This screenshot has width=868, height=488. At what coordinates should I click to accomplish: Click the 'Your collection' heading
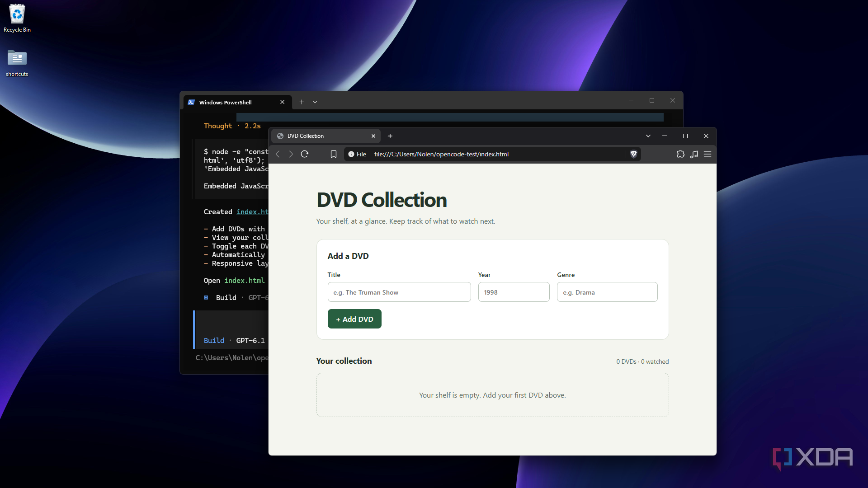(344, 361)
